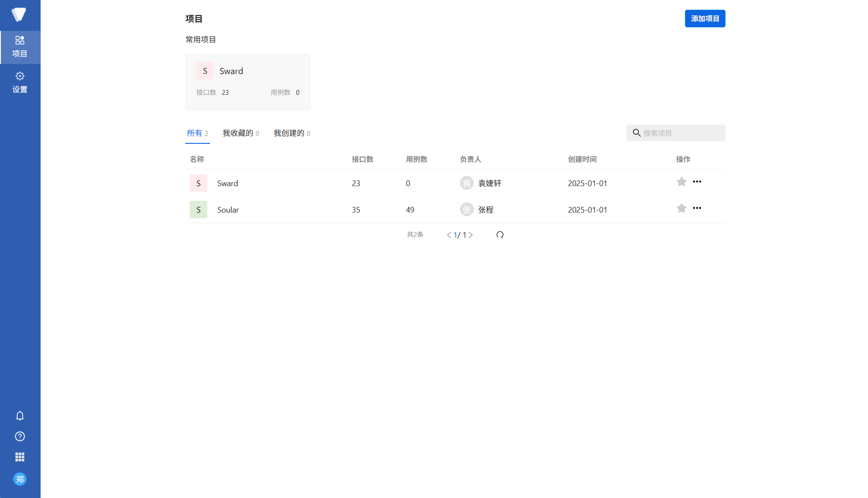Open 设置 from the sidebar
The width and height of the screenshot is (868, 498).
click(x=20, y=82)
